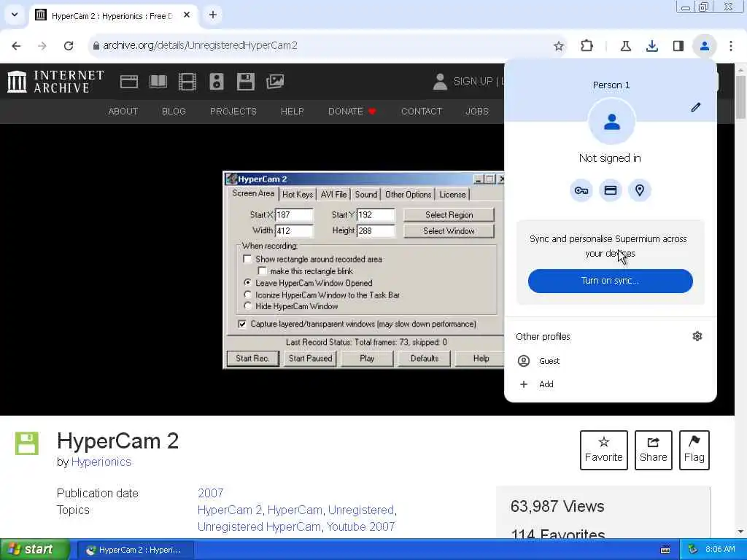747x560 pixels.
Task: Open the Texts book icon
Action: tap(158, 82)
